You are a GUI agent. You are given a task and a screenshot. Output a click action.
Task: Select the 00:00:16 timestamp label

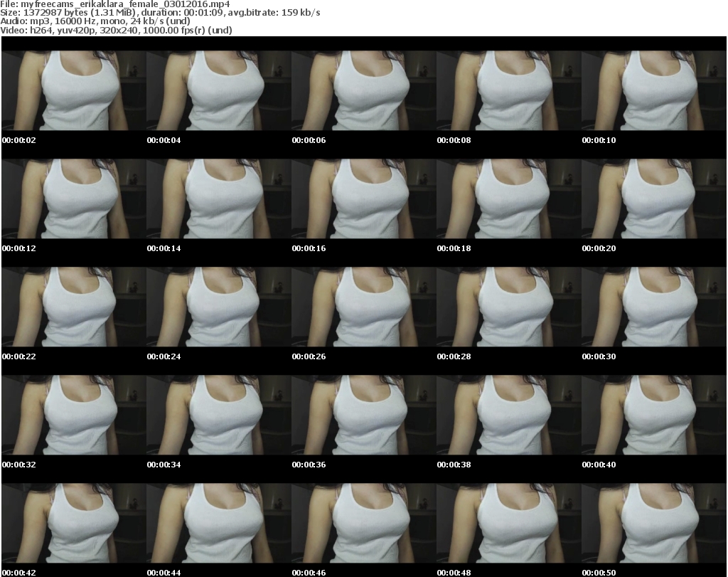coord(309,248)
